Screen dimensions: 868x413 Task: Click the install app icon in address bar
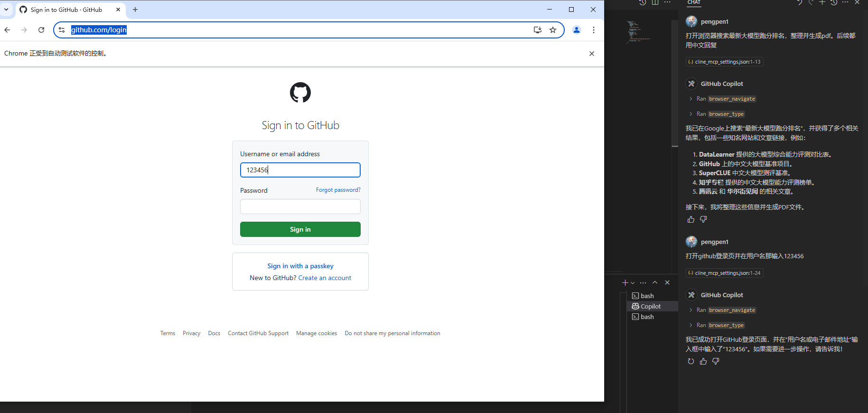click(538, 30)
